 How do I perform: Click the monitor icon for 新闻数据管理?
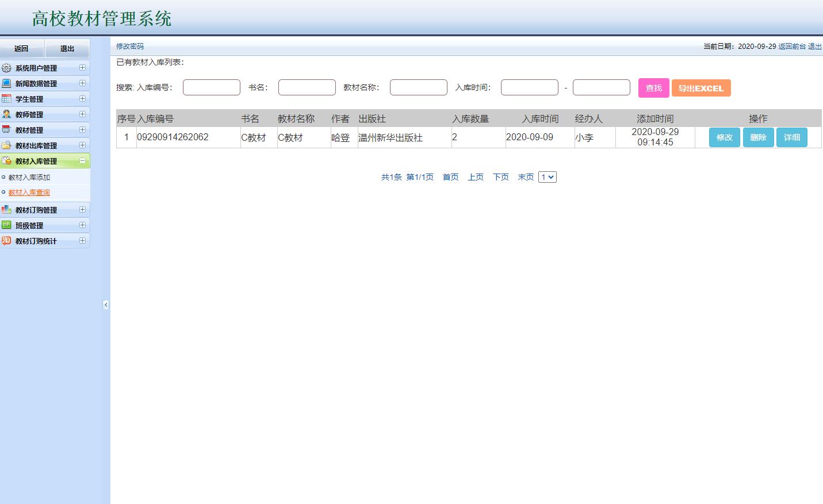click(x=6, y=83)
